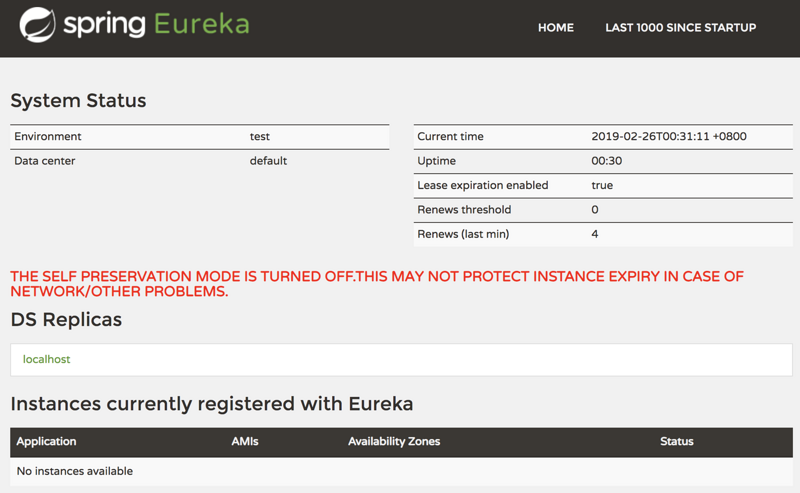Select the Lease expiration enabled label
Image resolution: width=800 pixels, height=493 pixels.
point(483,185)
